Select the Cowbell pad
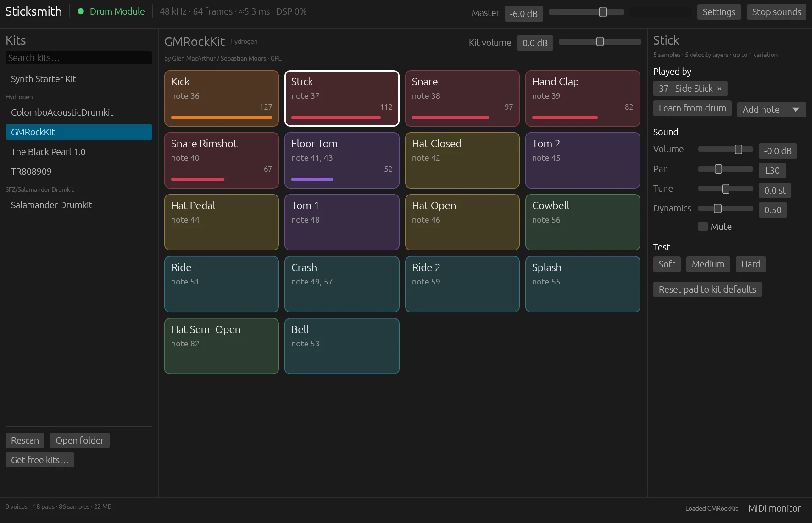 583,222
